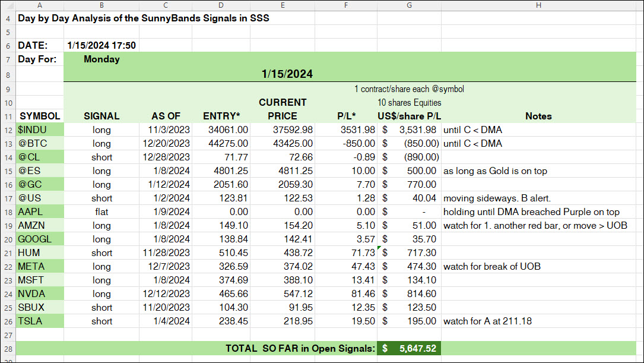The image size is (644, 363).
Task: Click the 'SYMBOL' column heading cell
Action: coord(39,116)
